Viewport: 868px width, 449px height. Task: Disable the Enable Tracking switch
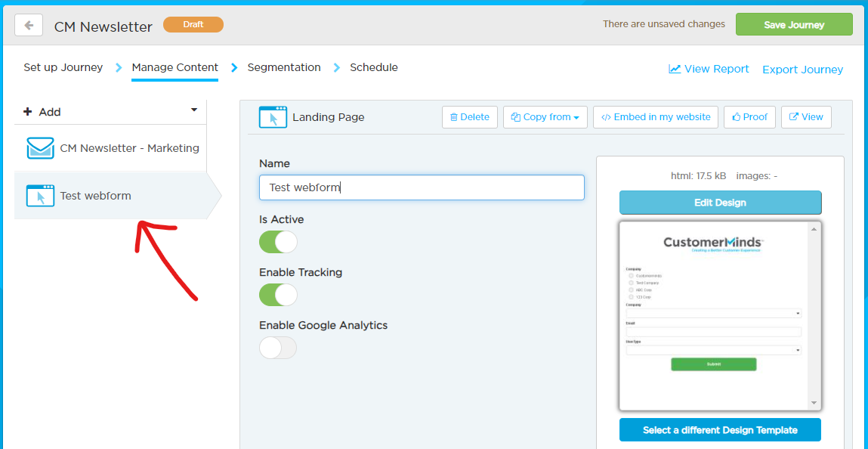click(x=279, y=295)
